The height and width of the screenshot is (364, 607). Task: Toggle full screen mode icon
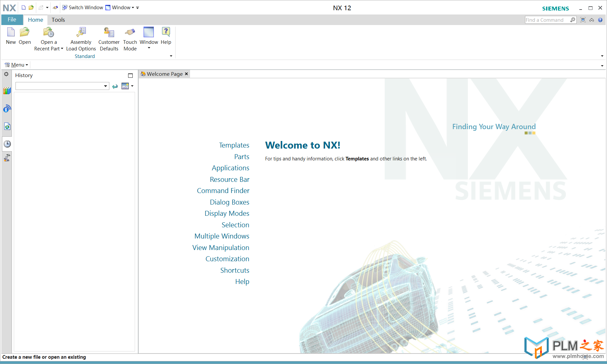pos(583,20)
